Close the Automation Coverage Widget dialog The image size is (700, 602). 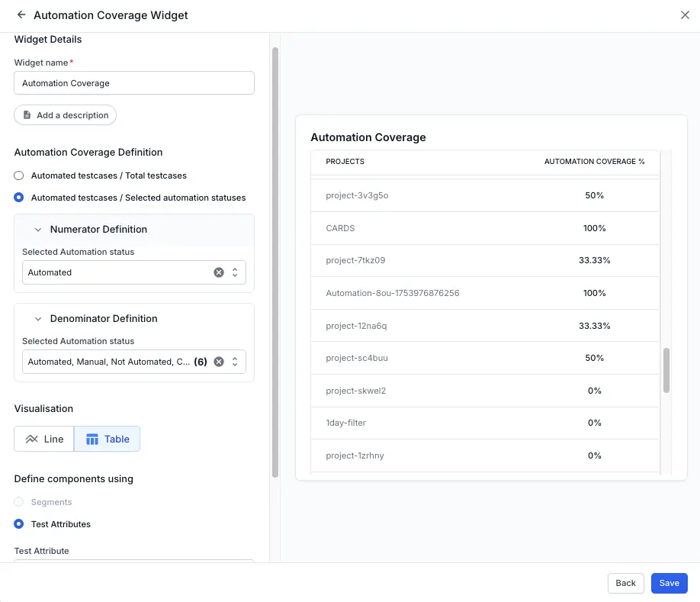685,15
